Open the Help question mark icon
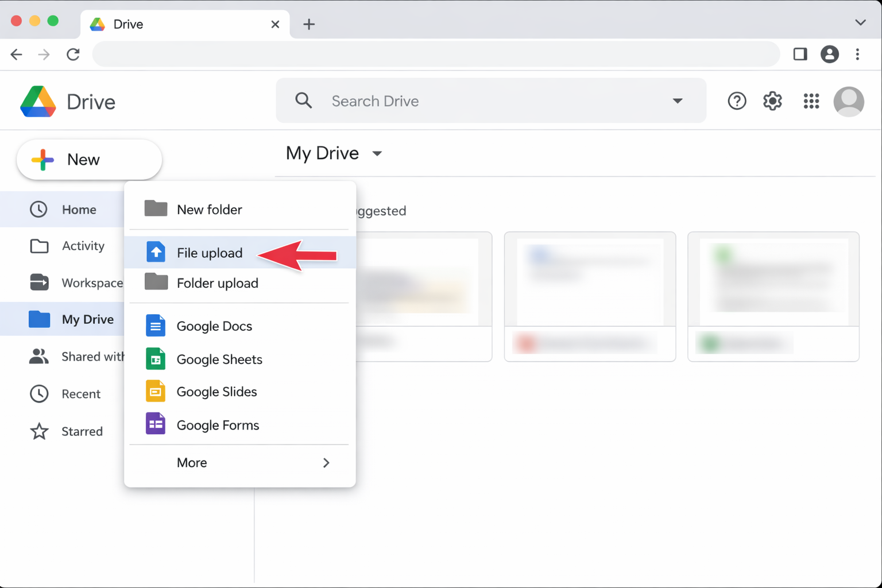 click(x=737, y=101)
